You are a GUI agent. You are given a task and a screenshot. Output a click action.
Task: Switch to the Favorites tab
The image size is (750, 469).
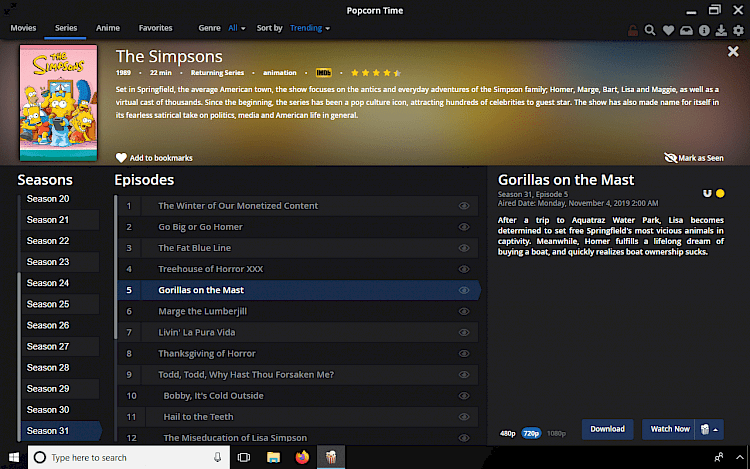tap(155, 28)
